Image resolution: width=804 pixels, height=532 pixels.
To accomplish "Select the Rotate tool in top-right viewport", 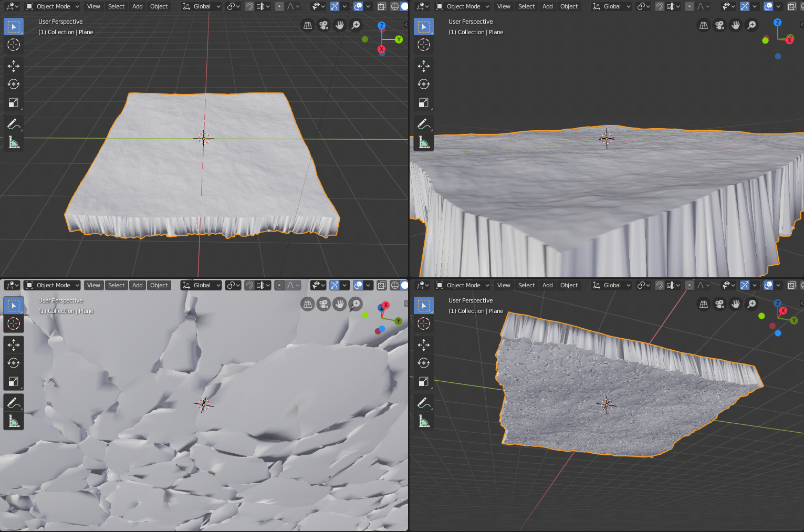I will coord(424,85).
